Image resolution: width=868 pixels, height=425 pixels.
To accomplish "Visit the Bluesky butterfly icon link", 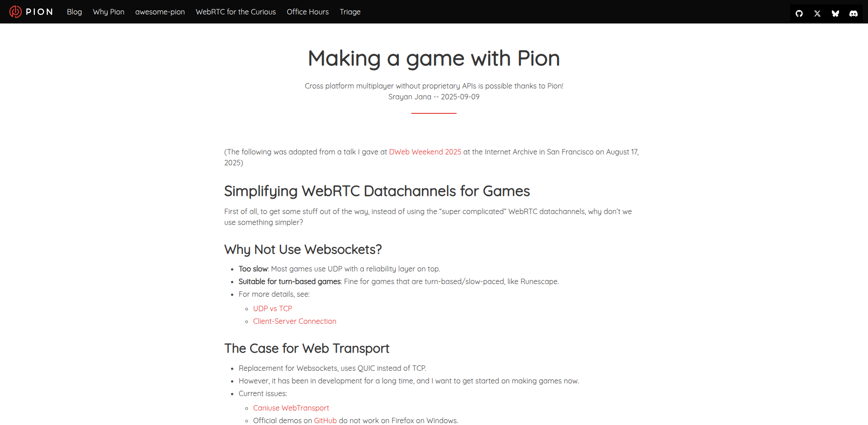I will [835, 14].
